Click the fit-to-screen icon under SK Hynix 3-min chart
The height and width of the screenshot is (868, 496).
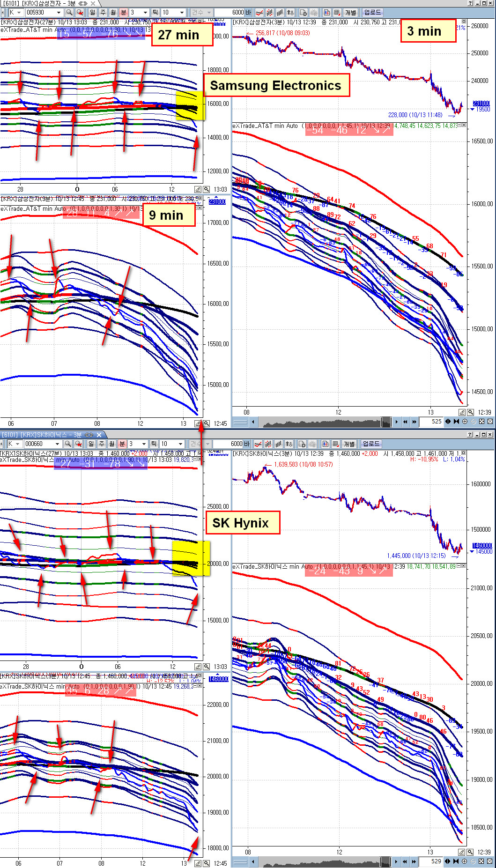481,861
